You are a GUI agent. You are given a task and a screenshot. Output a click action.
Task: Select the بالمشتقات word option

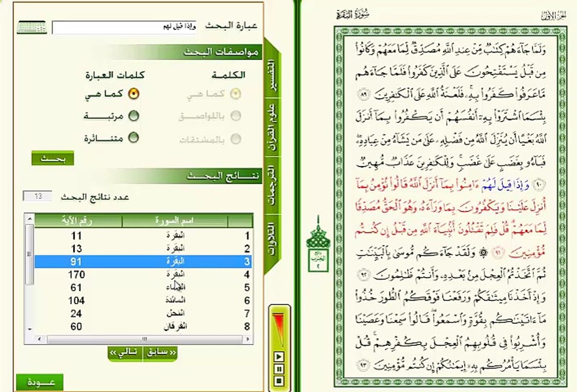(236, 139)
